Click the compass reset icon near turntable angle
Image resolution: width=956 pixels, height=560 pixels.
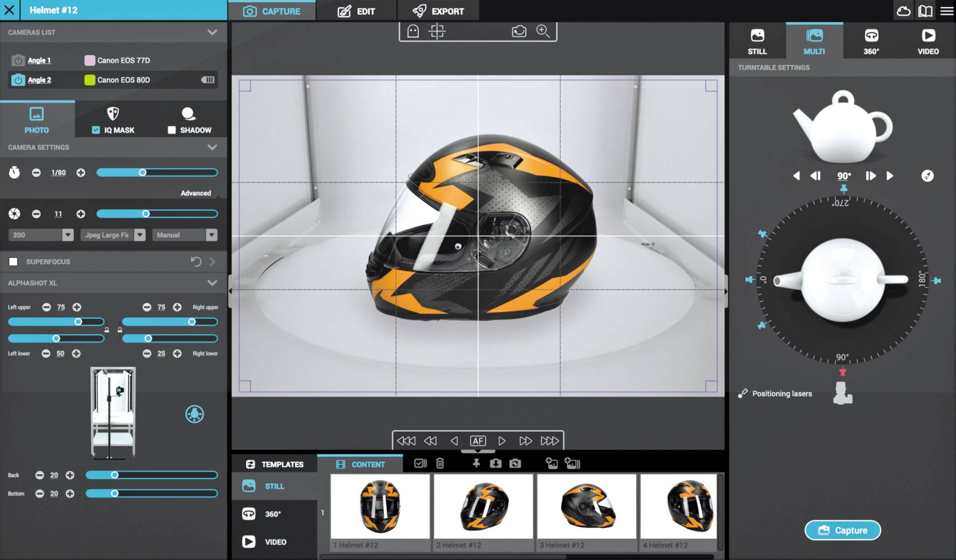pos(927,176)
